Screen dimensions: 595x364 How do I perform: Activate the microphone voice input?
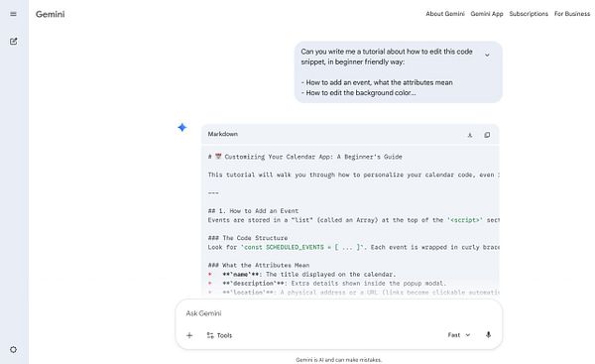tap(488, 335)
